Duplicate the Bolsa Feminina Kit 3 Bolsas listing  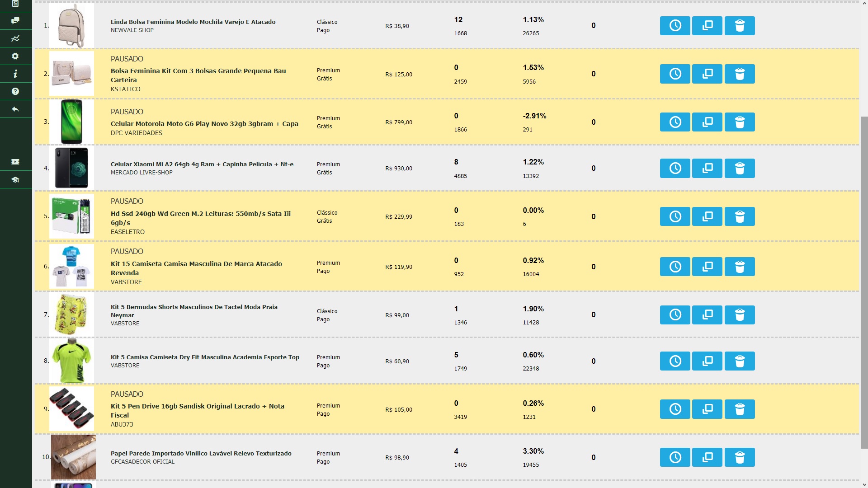[x=707, y=74]
